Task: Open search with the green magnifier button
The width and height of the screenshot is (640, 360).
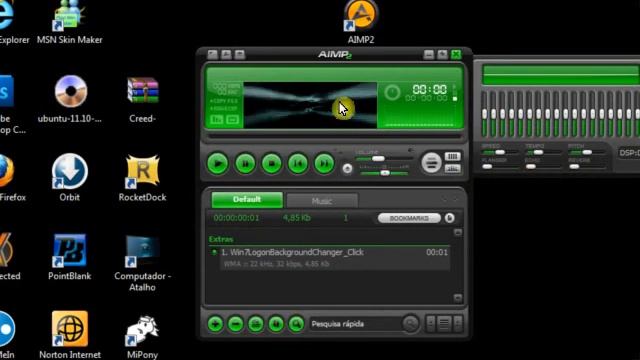Action: pos(296,324)
